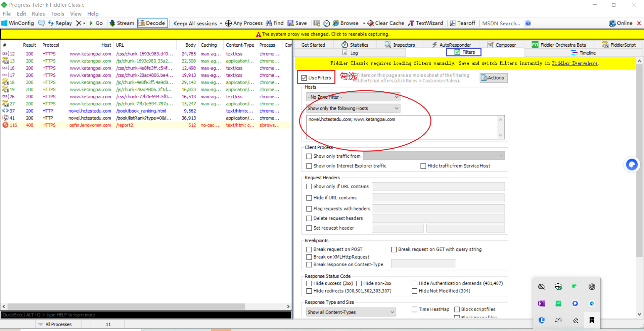This screenshot has width=644, height=331.
Task: Click the Remove sessions X icon
Action: point(79,23)
